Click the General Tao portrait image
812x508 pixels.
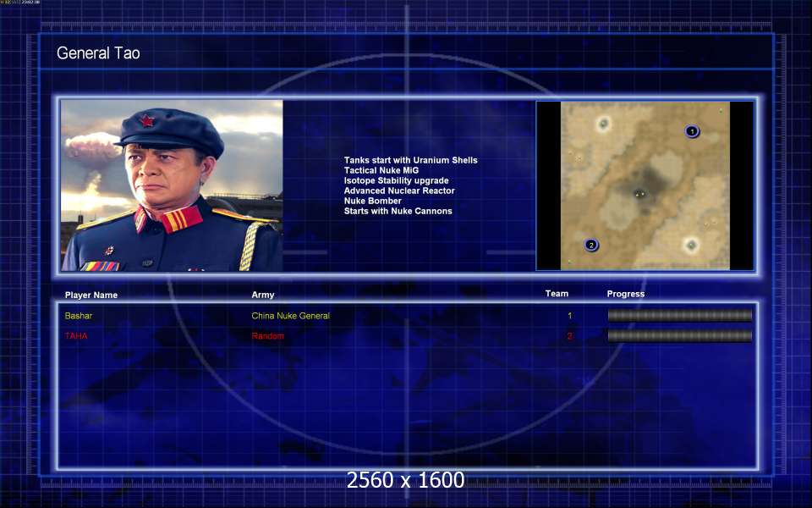click(x=172, y=185)
